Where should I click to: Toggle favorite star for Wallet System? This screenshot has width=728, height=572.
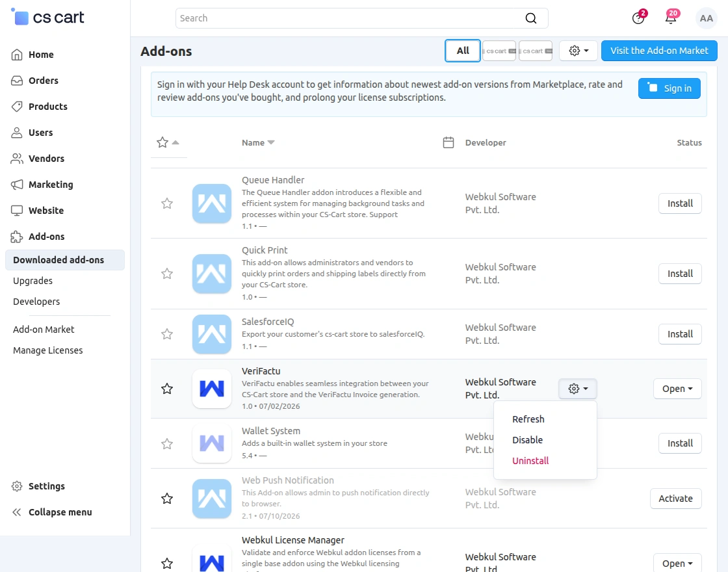click(167, 444)
